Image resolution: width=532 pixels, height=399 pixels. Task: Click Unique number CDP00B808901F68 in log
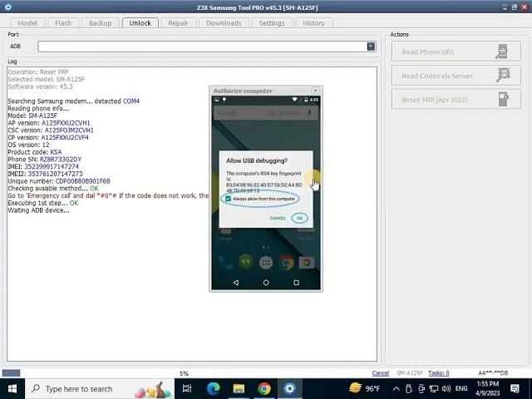[x=83, y=181]
